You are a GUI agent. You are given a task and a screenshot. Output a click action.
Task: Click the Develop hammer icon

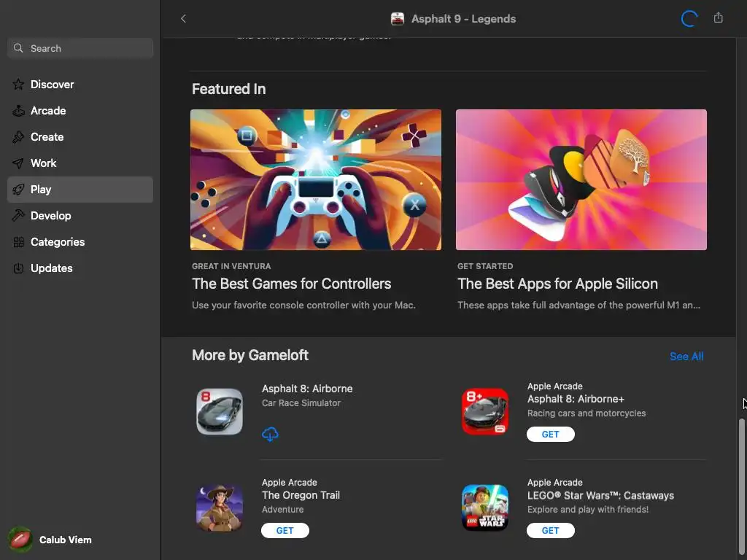click(x=18, y=216)
